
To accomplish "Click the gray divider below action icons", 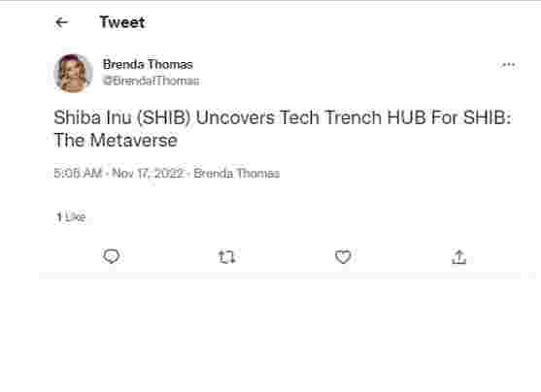I will click(280, 276).
